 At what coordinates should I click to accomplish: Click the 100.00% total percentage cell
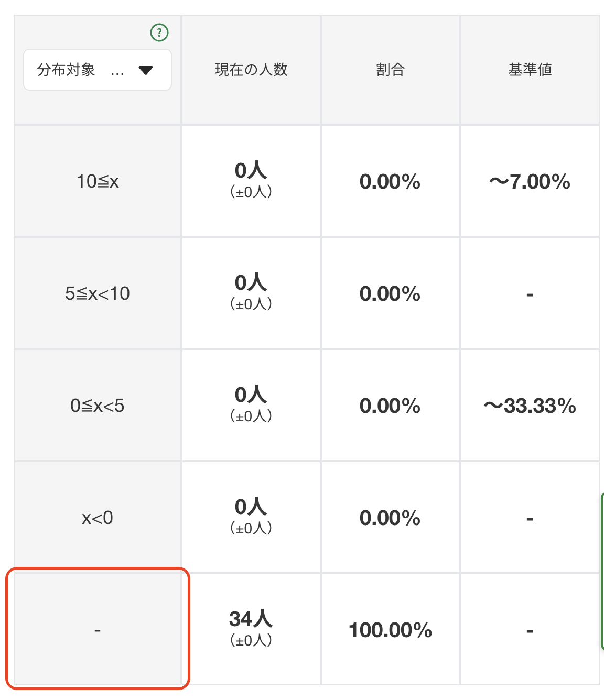pyautogui.click(x=390, y=630)
